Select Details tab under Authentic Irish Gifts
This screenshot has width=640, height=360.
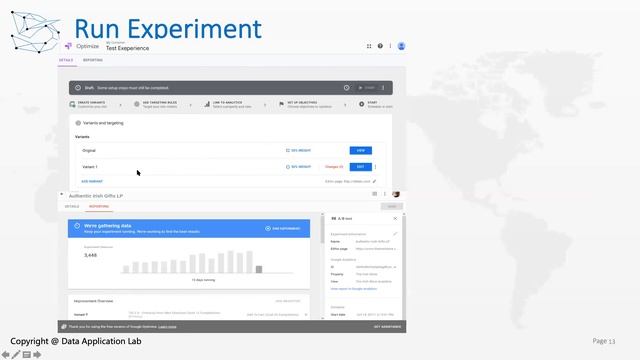coord(72,207)
